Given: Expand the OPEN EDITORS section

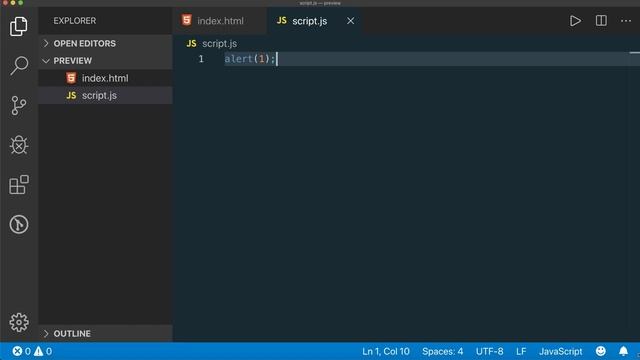Looking at the screenshot, I should 46,43.
